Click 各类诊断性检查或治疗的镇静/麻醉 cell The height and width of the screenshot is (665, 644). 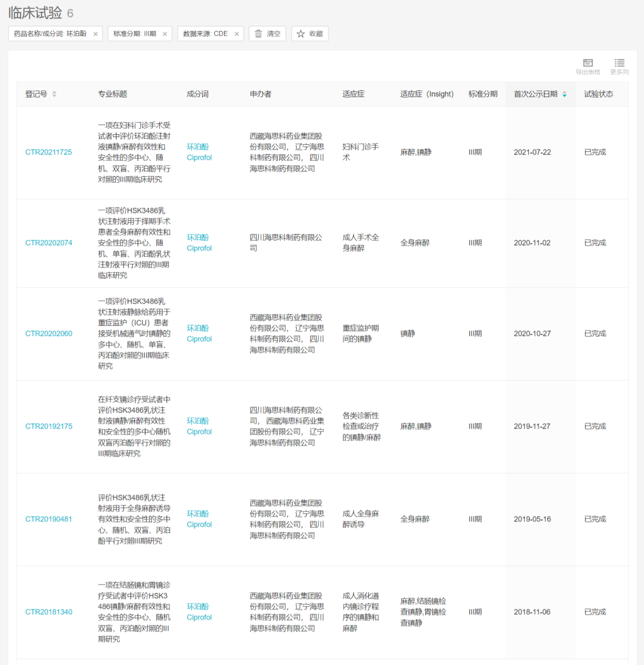point(362,426)
